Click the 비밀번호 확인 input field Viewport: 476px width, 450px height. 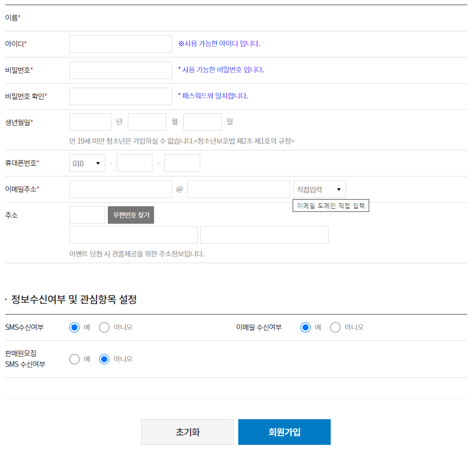tap(121, 96)
